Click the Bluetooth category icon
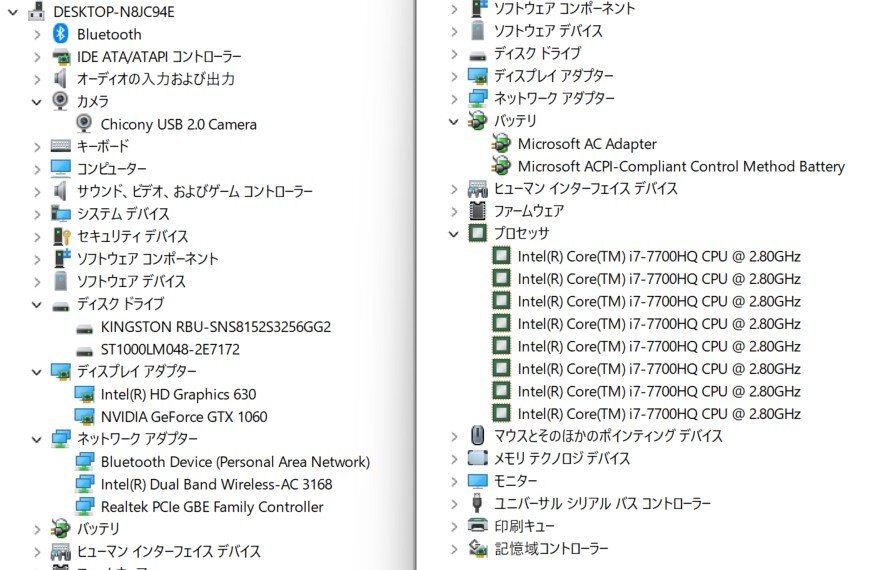880x570 pixels. tap(61, 34)
